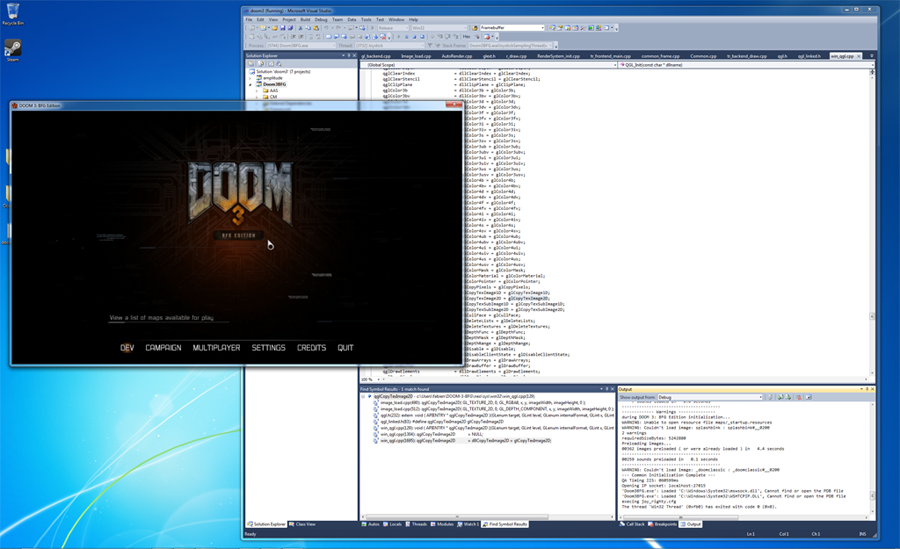Click the Cut scissors toolbar icon
Screen dimensions: 900x549
[300, 28]
